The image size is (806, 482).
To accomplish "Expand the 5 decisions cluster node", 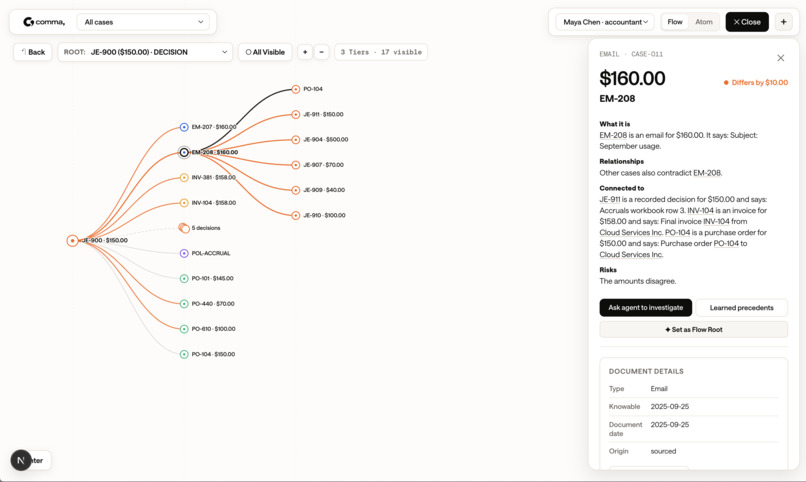I will click(184, 228).
